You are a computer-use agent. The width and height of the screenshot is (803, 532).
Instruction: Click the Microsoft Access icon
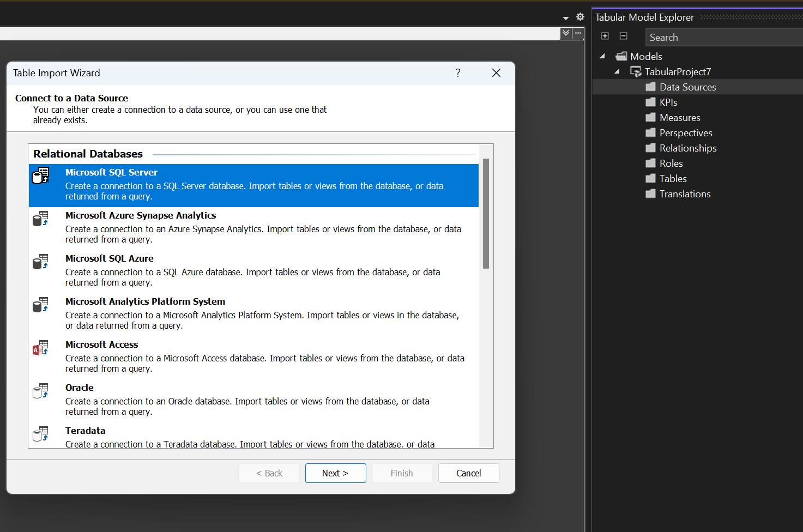[x=40, y=348]
